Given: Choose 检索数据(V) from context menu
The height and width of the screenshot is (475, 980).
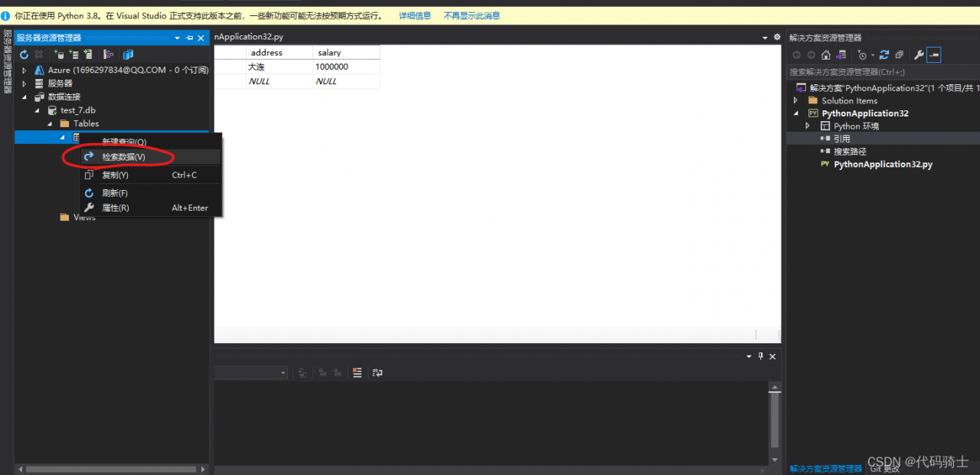Looking at the screenshot, I should pyautogui.click(x=151, y=156).
